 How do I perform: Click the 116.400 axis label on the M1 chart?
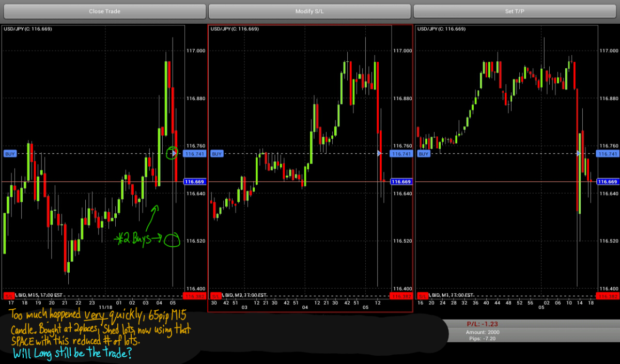pyautogui.click(x=609, y=289)
